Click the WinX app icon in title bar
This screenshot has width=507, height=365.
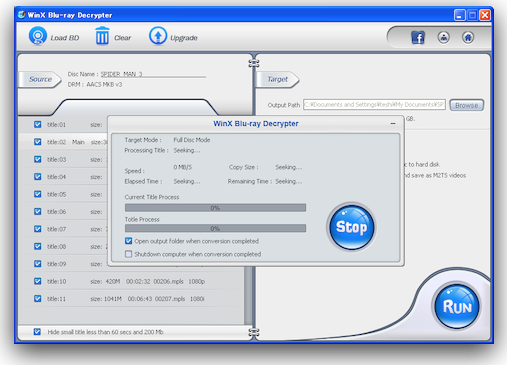coord(22,15)
